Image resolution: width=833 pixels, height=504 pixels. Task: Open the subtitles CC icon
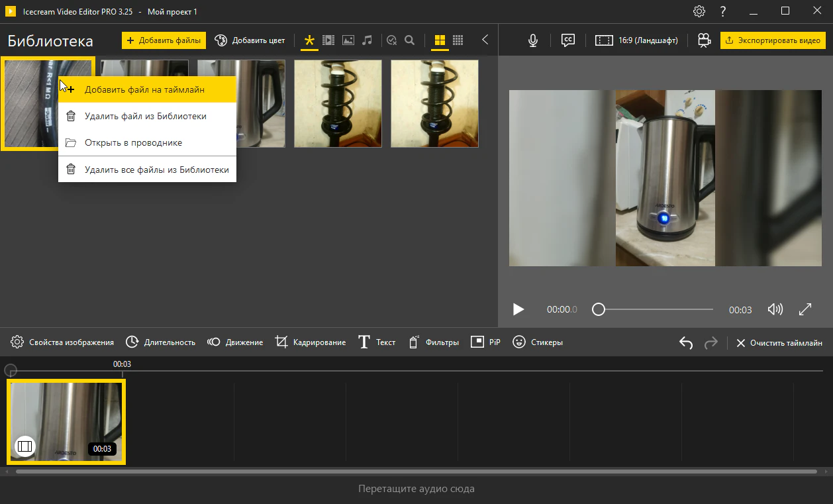[567, 40]
